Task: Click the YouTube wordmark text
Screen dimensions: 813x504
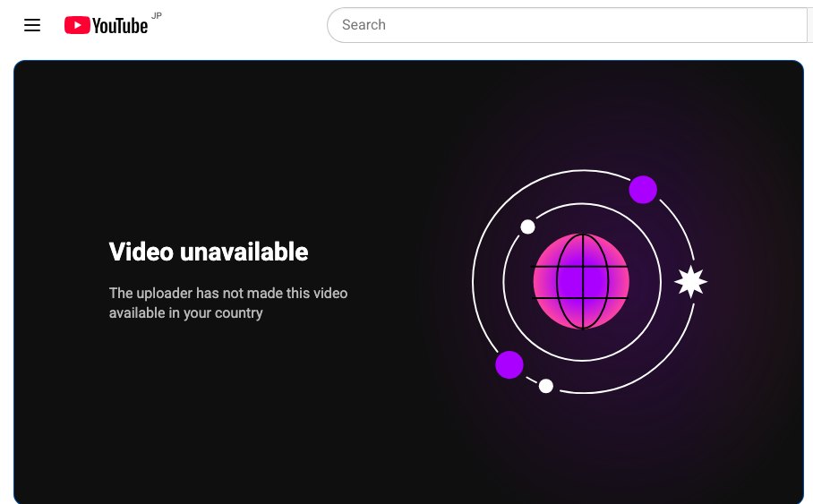Action: [x=120, y=25]
